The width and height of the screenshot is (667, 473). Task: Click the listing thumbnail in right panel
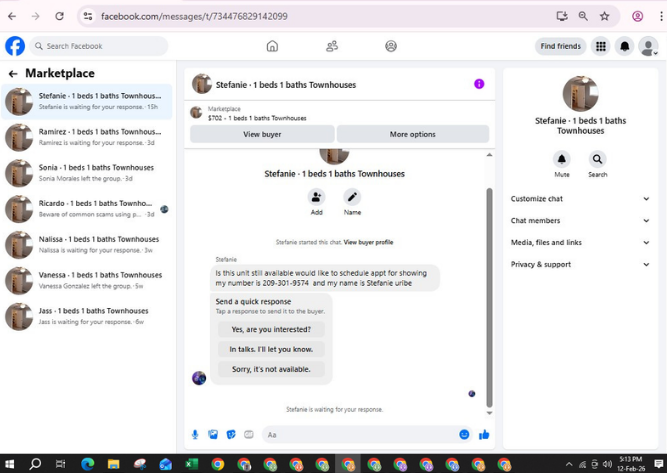pos(580,94)
